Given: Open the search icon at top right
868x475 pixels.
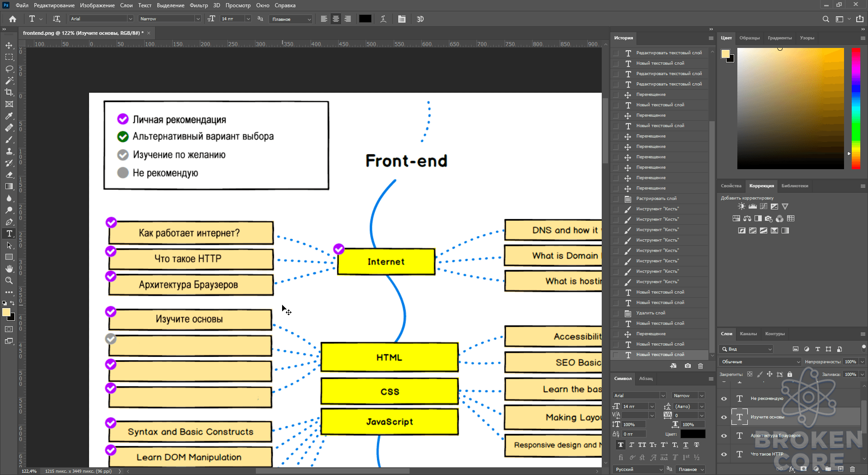Looking at the screenshot, I should click(826, 19).
